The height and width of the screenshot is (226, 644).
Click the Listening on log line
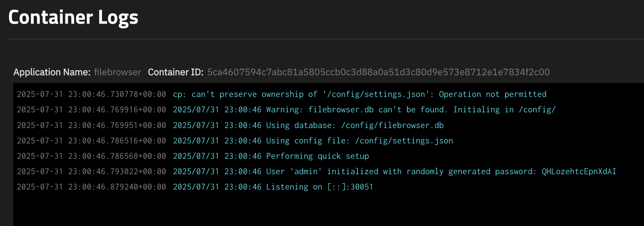[x=273, y=187]
